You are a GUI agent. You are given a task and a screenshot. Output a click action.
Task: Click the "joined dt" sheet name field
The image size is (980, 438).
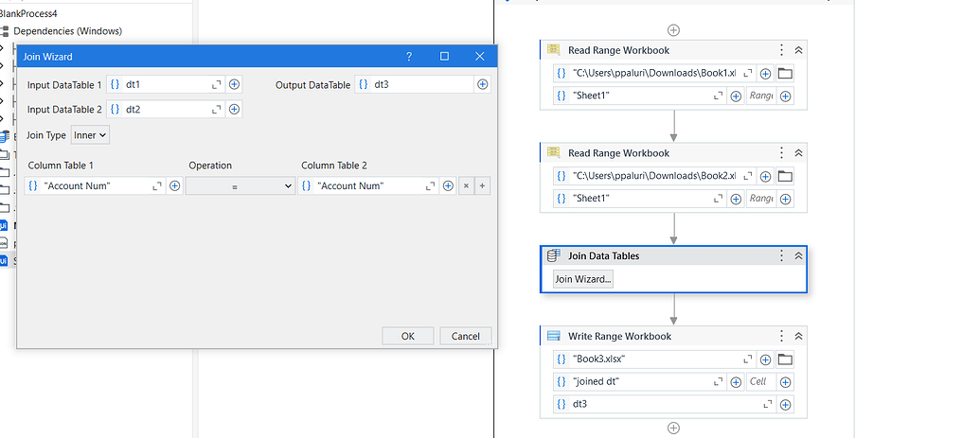(644, 382)
